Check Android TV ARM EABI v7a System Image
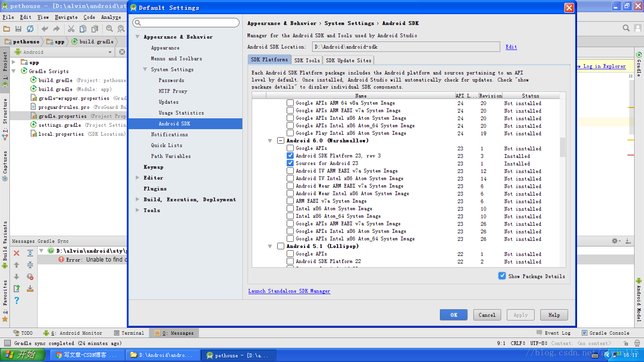644x362 pixels. (290, 171)
